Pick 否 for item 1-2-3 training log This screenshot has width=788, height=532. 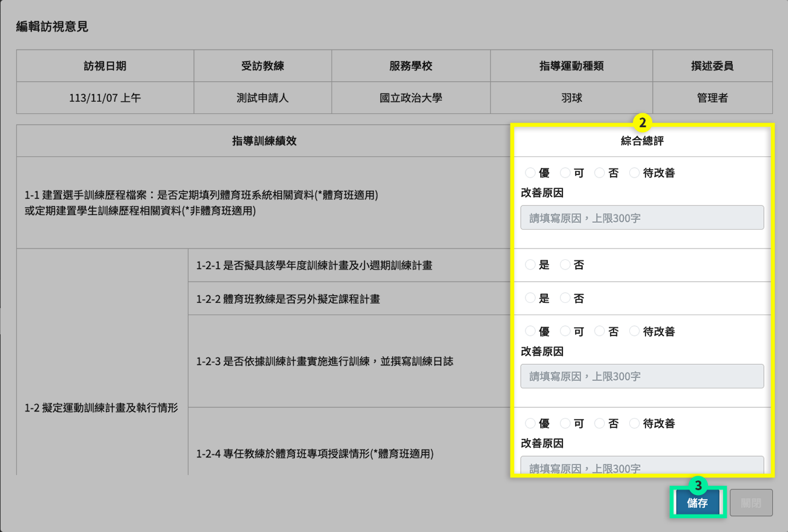pos(599,331)
